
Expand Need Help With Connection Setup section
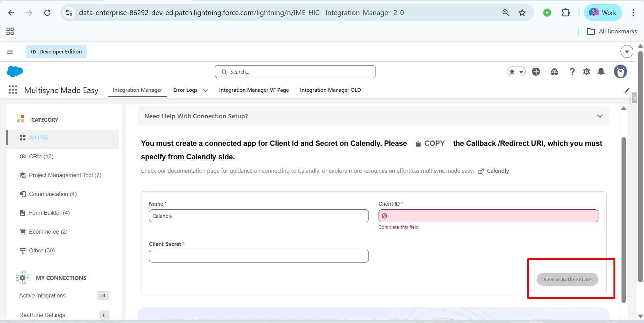[x=374, y=116]
